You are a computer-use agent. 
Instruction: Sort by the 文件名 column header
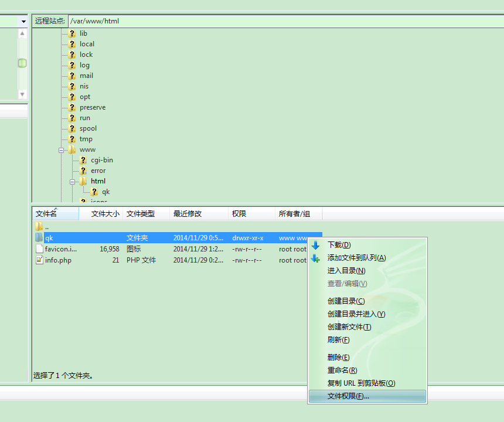click(x=56, y=214)
